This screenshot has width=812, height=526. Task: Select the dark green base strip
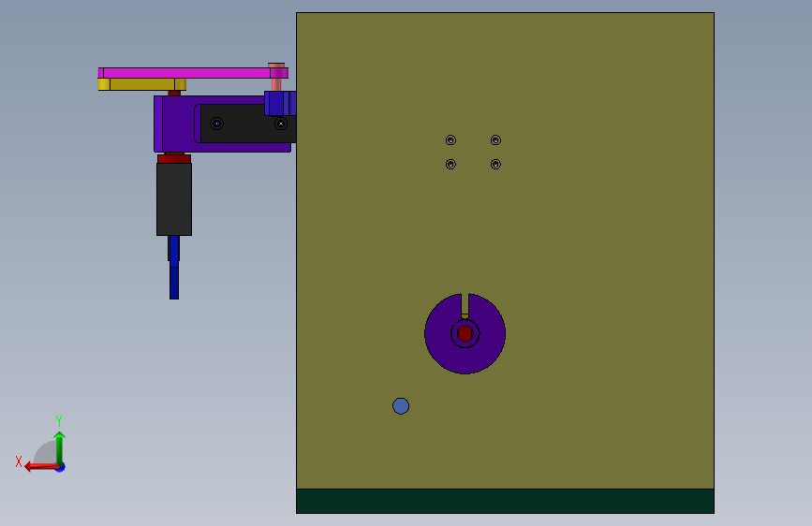pyautogui.click(x=505, y=501)
